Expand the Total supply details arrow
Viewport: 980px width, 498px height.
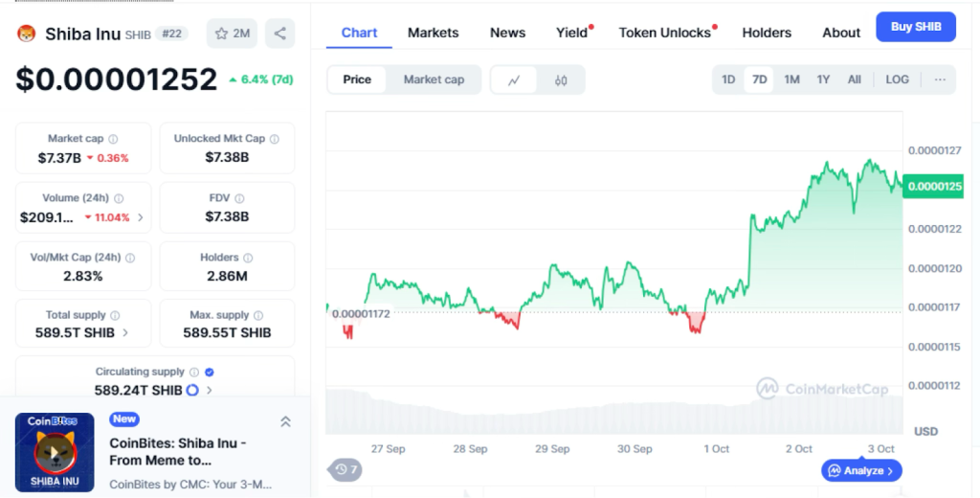[124, 332]
